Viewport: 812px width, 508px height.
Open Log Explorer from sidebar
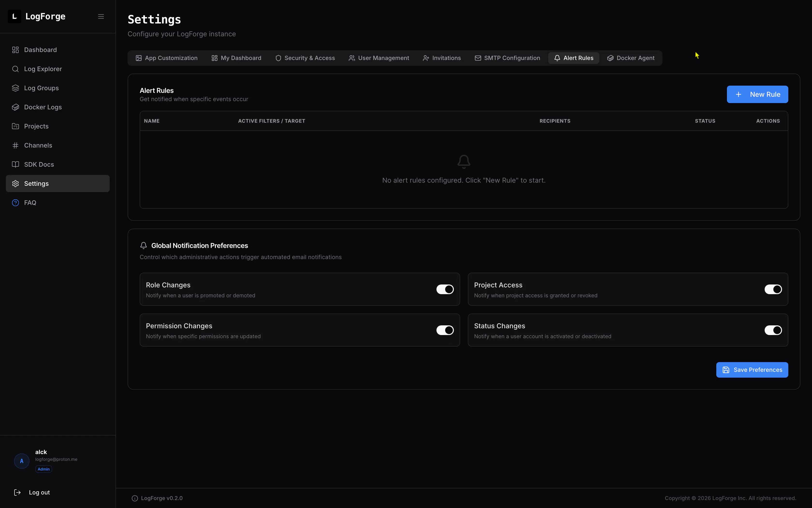coord(58,69)
